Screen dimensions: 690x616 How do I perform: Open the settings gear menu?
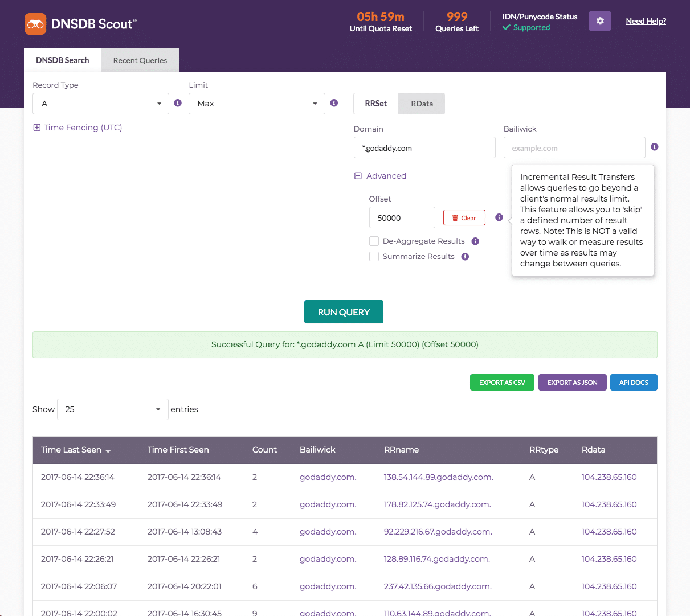(599, 20)
